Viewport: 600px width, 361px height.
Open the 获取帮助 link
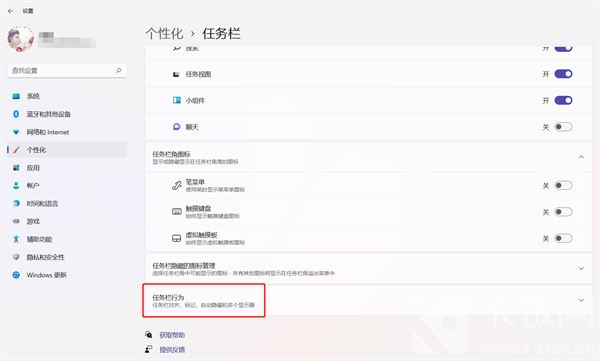[172, 335]
